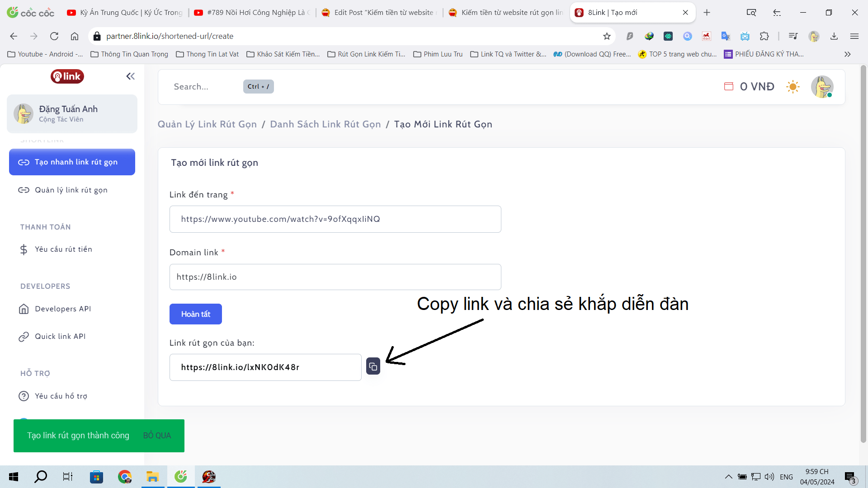Viewport: 868px width, 488px height.
Task: Go to Danh Sách Link Rút Gọn breadcrumb
Action: pyautogui.click(x=325, y=124)
